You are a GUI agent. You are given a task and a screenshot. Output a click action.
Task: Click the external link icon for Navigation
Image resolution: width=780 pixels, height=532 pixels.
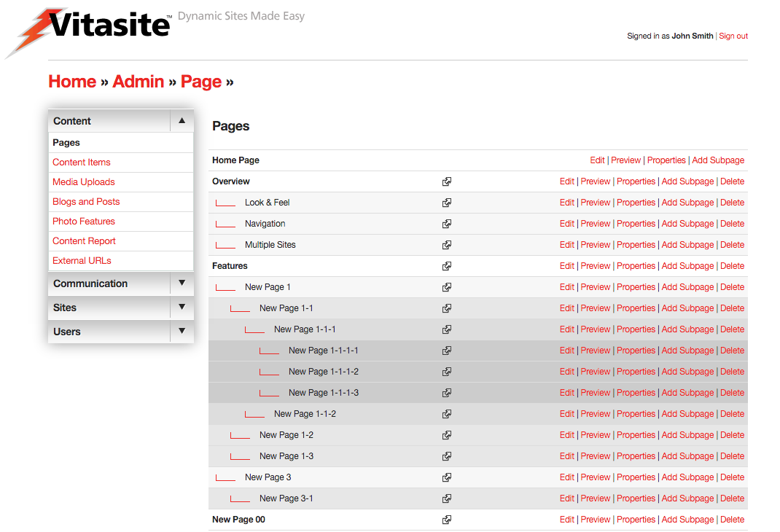447,224
